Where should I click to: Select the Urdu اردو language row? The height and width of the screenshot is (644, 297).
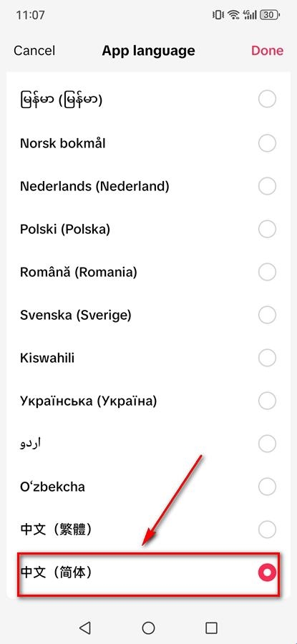point(148,444)
